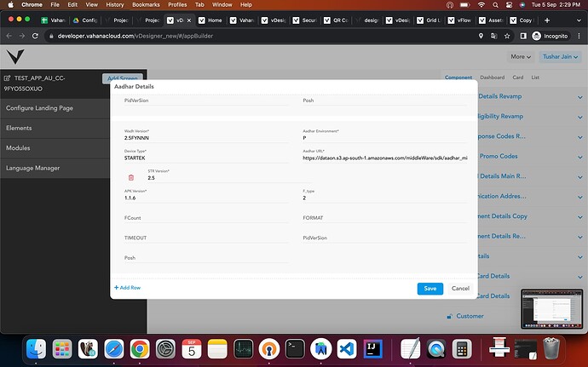The image size is (588, 367).
Task: Click the Aadhar URL field
Action: click(x=385, y=156)
